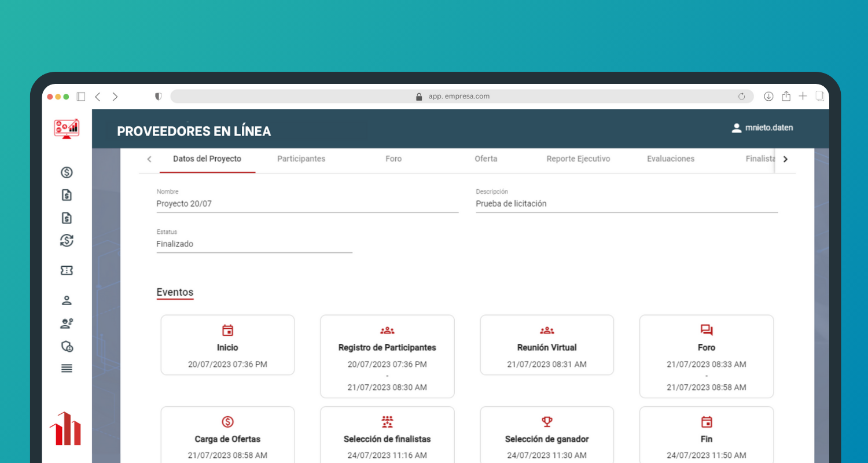Open the shield security sidebar icon
Viewport: 868px width, 463px height.
click(67, 346)
